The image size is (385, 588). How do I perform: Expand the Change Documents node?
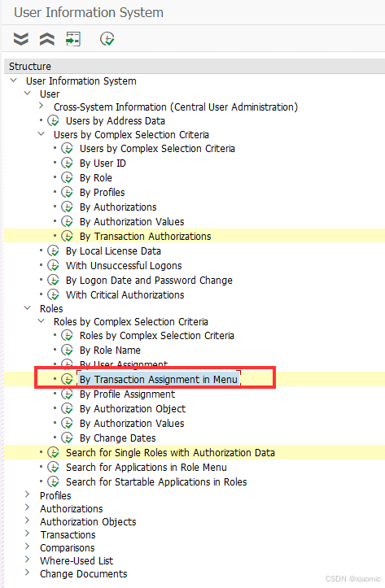(x=28, y=573)
